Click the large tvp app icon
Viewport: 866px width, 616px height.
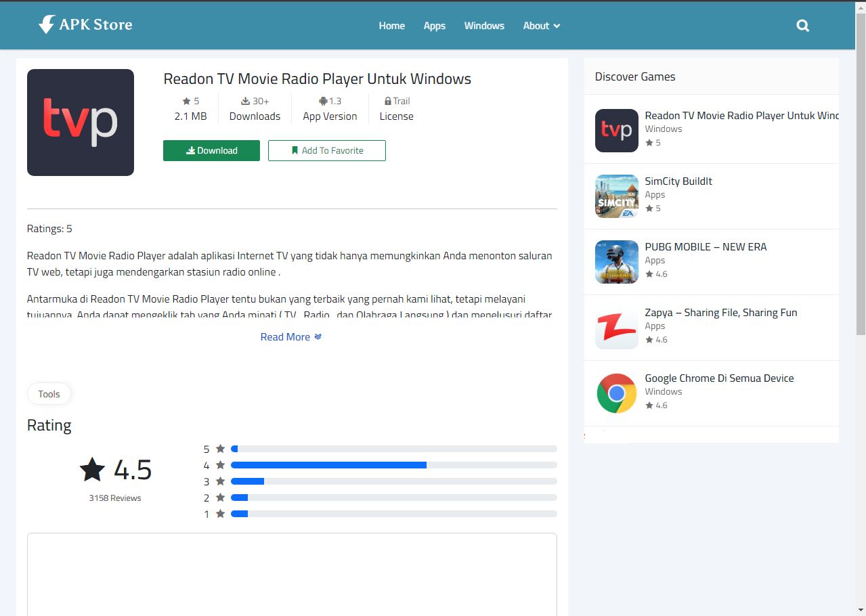coord(81,123)
